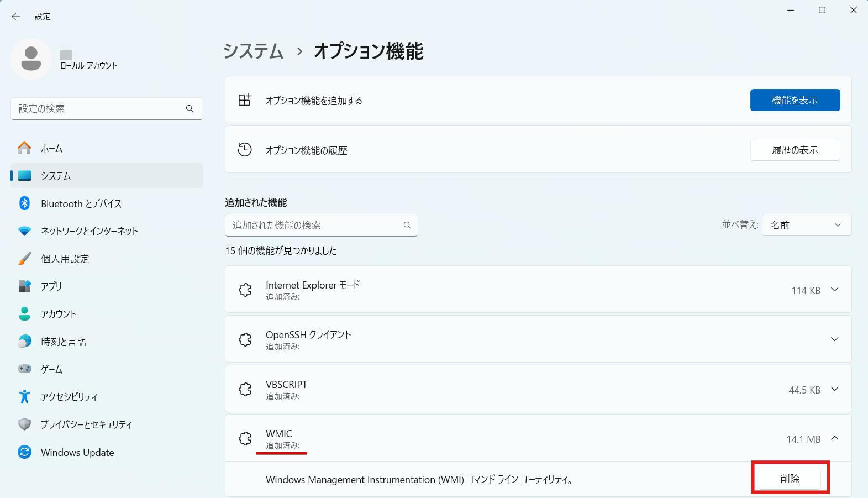Click the Internet Explorer モード puzzle icon
Image resolution: width=868 pixels, height=498 pixels.
pyautogui.click(x=245, y=290)
